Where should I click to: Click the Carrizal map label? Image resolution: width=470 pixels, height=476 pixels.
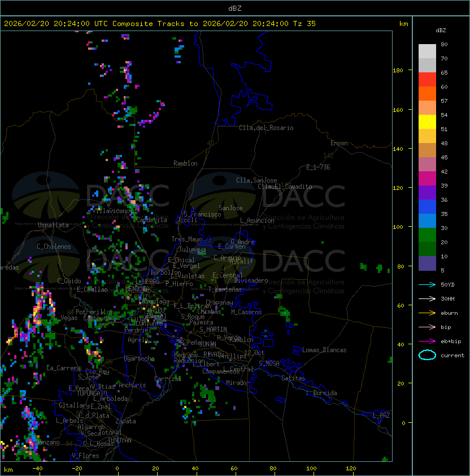click(168, 379)
